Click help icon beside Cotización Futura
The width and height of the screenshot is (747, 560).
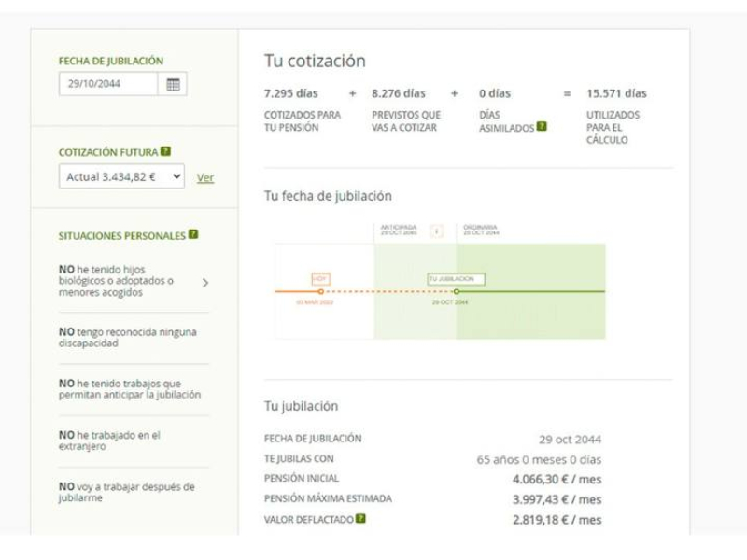click(x=165, y=151)
